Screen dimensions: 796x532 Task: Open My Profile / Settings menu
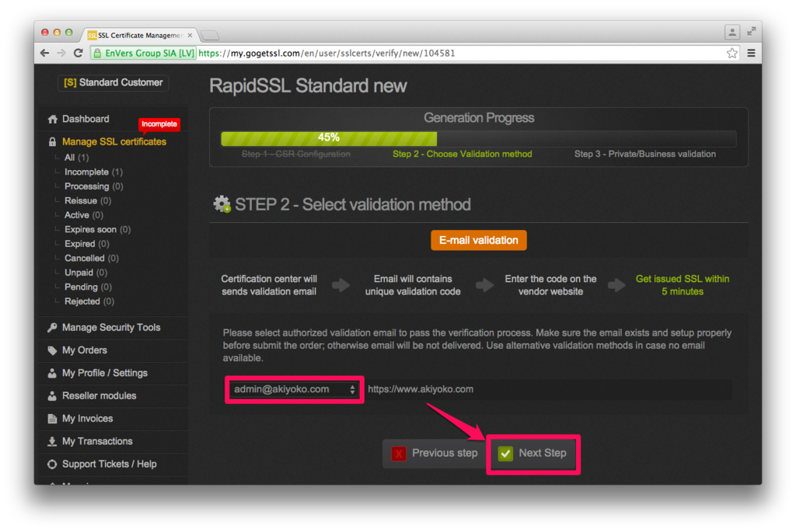(105, 374)
